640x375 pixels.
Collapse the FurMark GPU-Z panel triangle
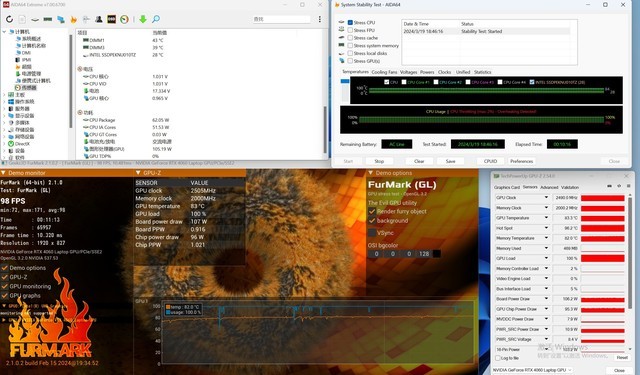[138, 173]
